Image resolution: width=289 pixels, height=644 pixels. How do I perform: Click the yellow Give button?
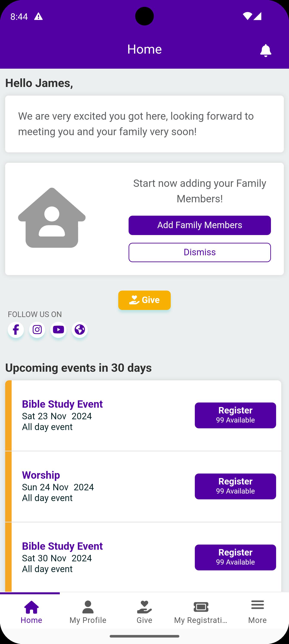coord(144,300)
